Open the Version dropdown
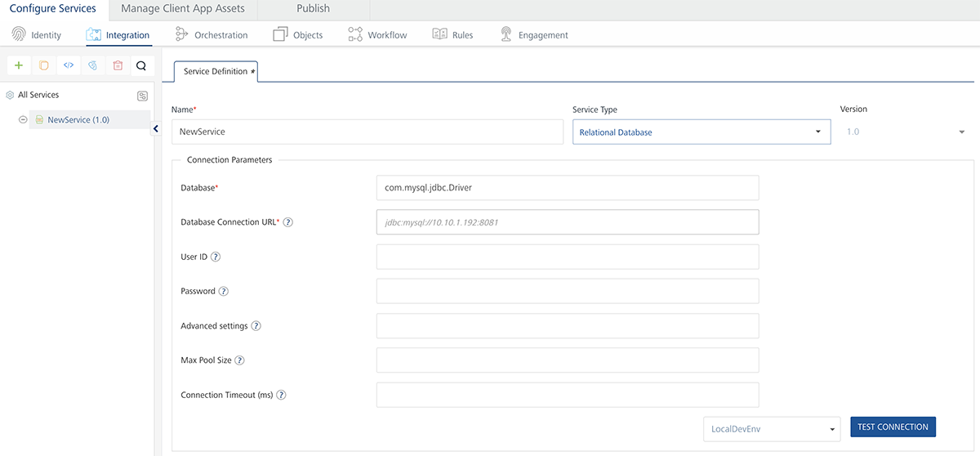 click(x=961, y=132)
